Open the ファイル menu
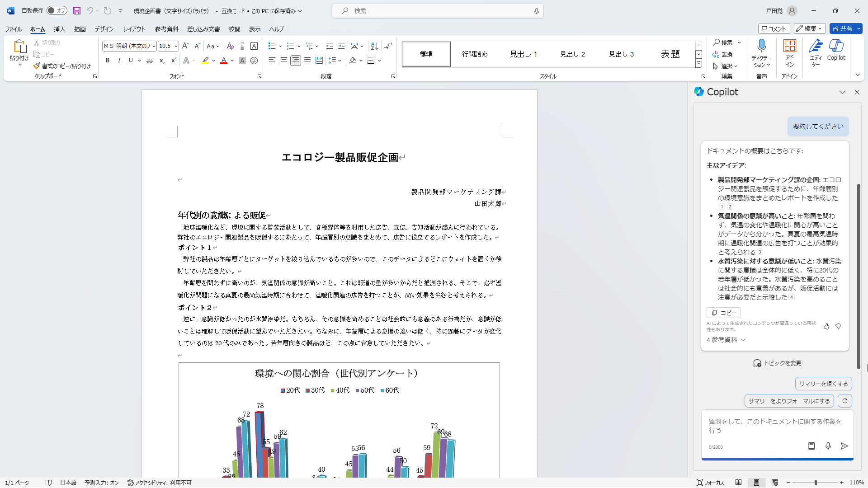Image resolution: width=868 pixels, height=488 pixels. click(14, 29)
